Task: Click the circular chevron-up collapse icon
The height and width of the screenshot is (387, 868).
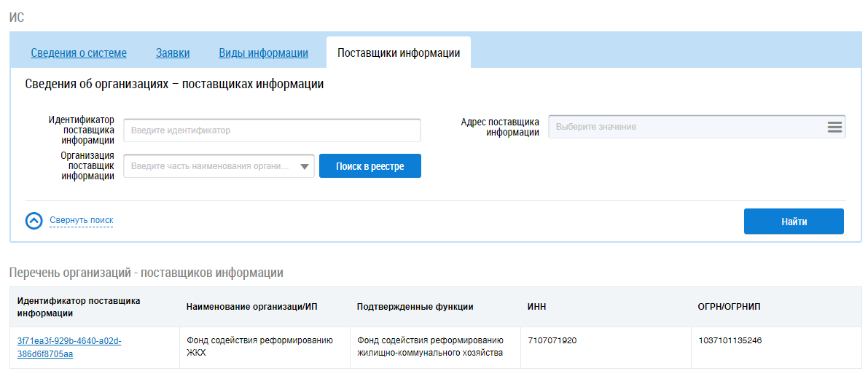Action: [x=34, y=221]
